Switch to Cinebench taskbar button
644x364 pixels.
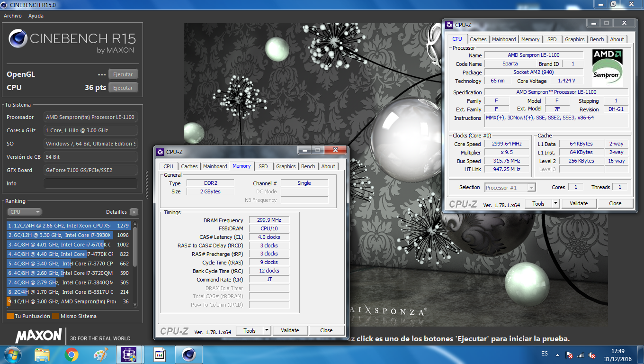click(x=188, y=355)
